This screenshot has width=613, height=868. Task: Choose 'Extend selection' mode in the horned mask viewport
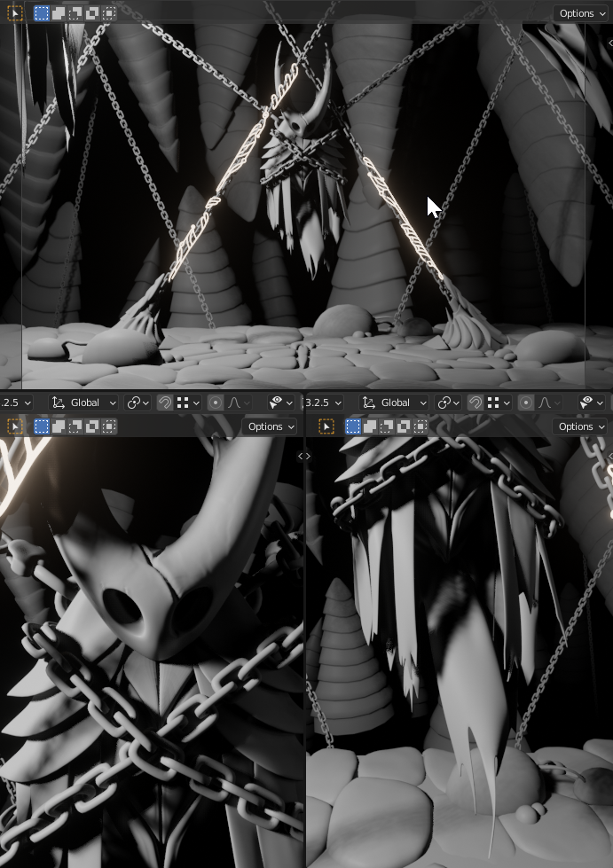pyautogui.click(x=59, y=426)
